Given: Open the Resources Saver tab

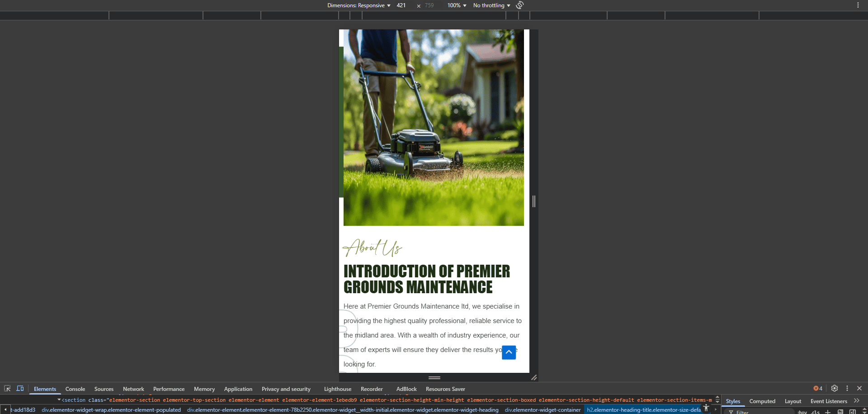Looking at the screenshot, I should 445,389.
